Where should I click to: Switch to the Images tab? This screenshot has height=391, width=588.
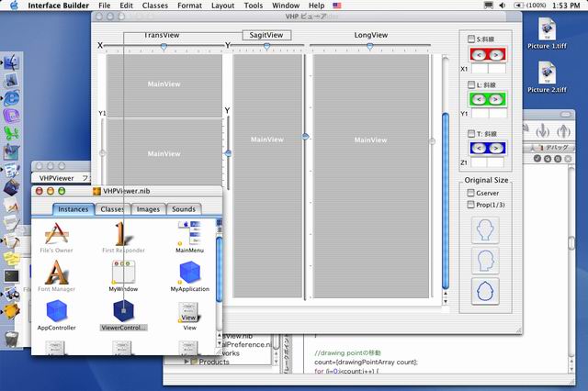(x=148, y=209)
